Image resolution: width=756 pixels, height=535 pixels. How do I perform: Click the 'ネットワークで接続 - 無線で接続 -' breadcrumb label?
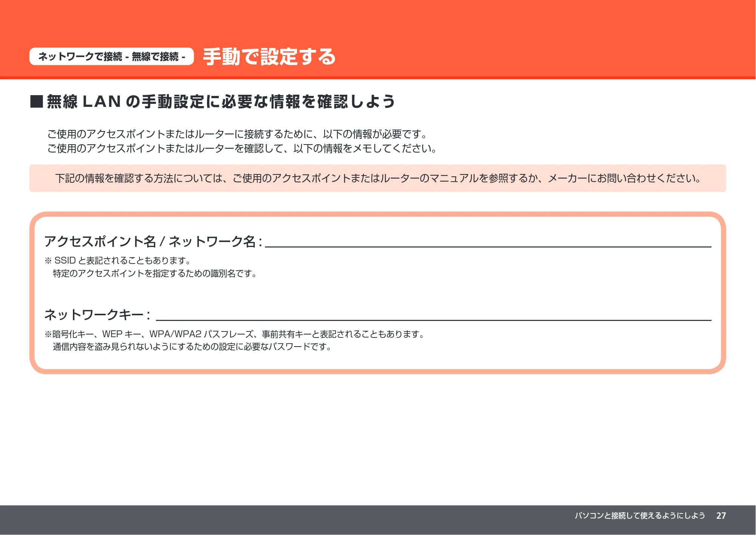(x=111, y=57)
